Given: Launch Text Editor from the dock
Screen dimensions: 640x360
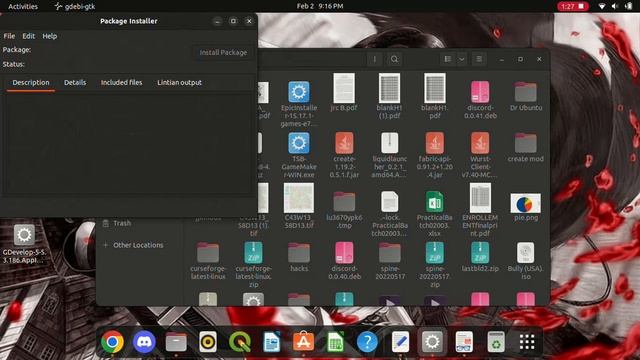Looking at the screenshot, I should [x=400, y=342].
